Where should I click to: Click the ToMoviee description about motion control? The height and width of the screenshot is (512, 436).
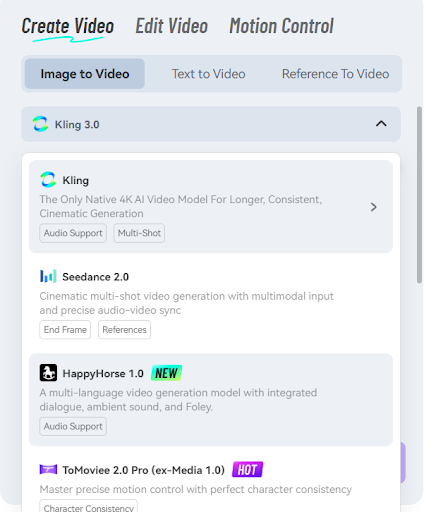pos(196,489)
